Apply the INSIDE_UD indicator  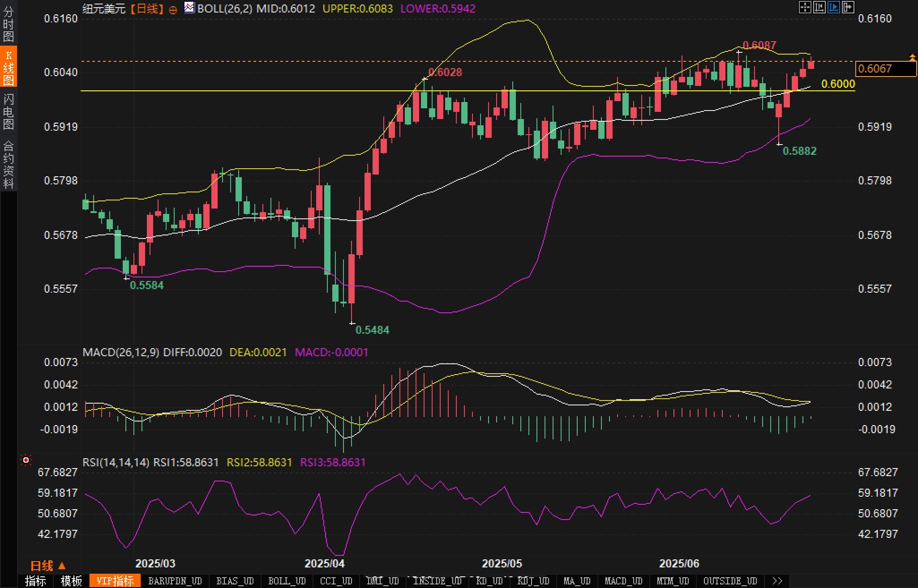(x=438, y=581)
